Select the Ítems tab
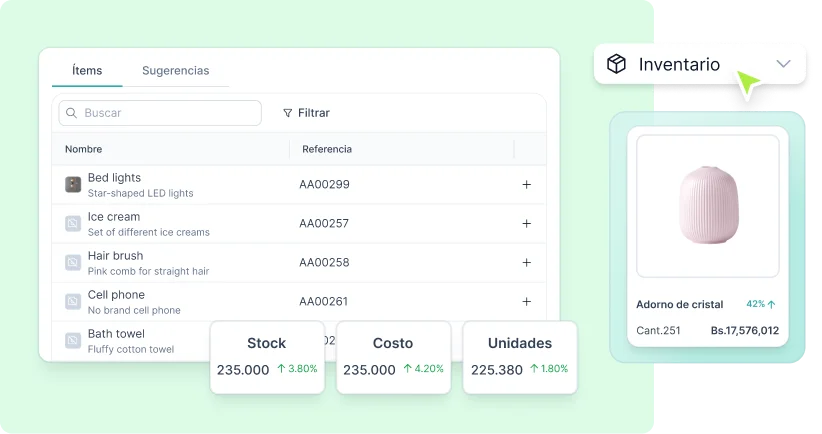The height and width of the screenshot is (434, 822). (87, 71)
